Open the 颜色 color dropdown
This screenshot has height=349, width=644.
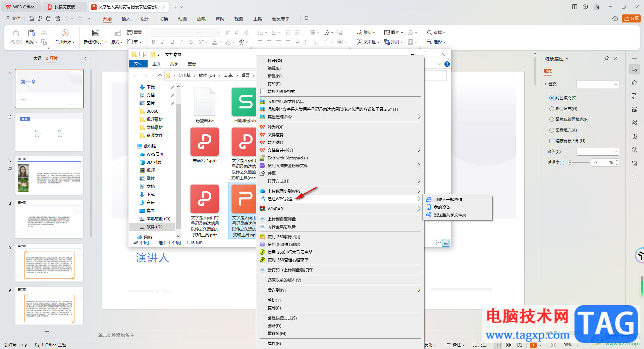(598, 152)
